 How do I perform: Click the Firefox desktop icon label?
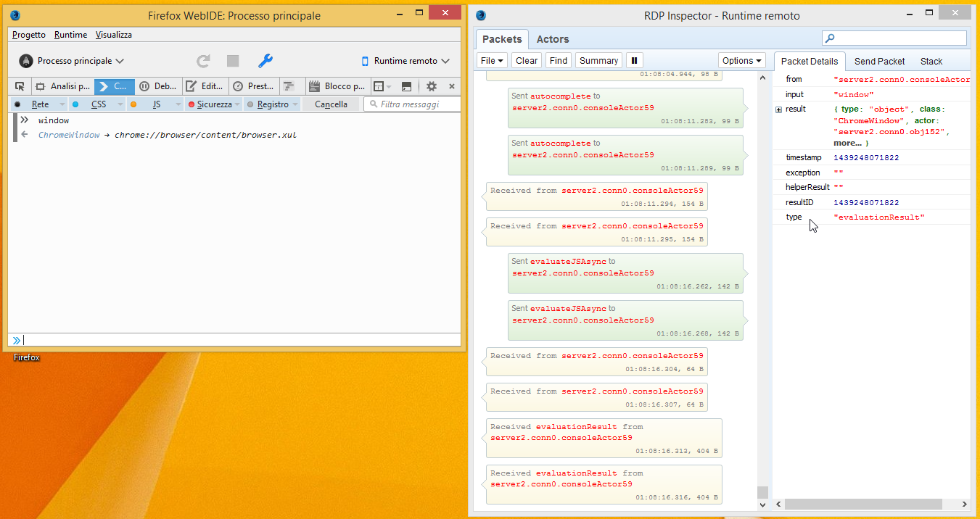(x=27, y=357)
